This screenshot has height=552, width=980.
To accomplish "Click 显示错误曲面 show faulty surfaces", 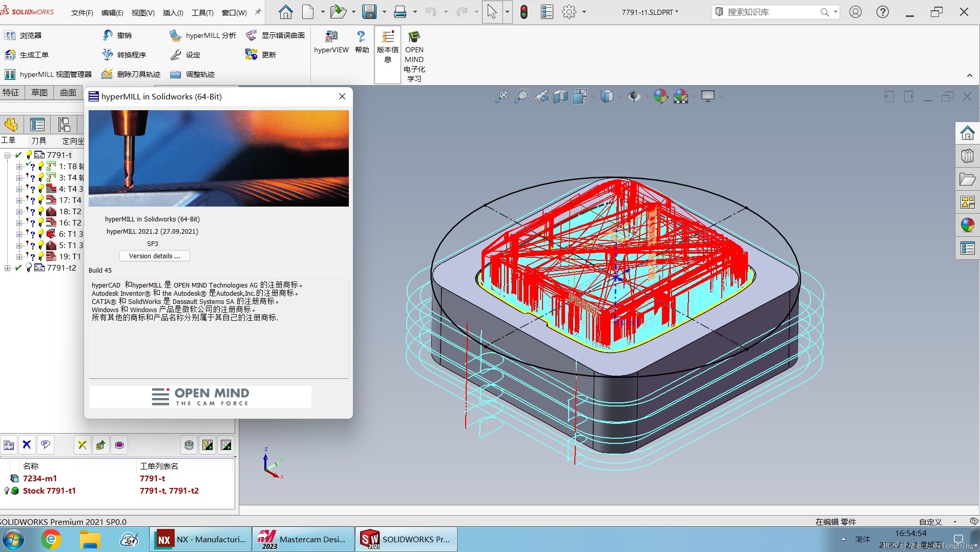I will click(275, 35).
